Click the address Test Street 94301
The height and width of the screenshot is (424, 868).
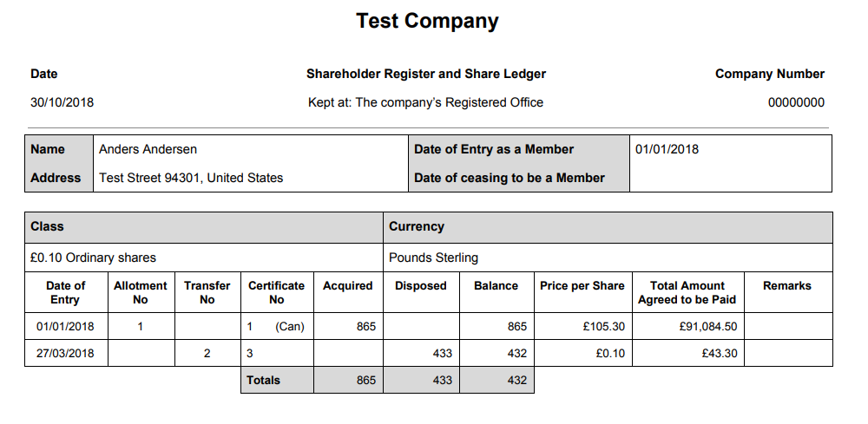(x=191, y=178)
